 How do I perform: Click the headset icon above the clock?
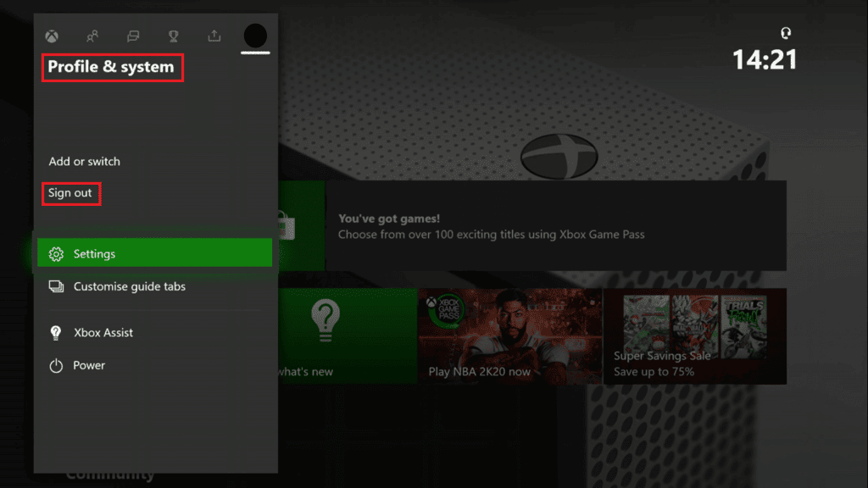[786, 34]
